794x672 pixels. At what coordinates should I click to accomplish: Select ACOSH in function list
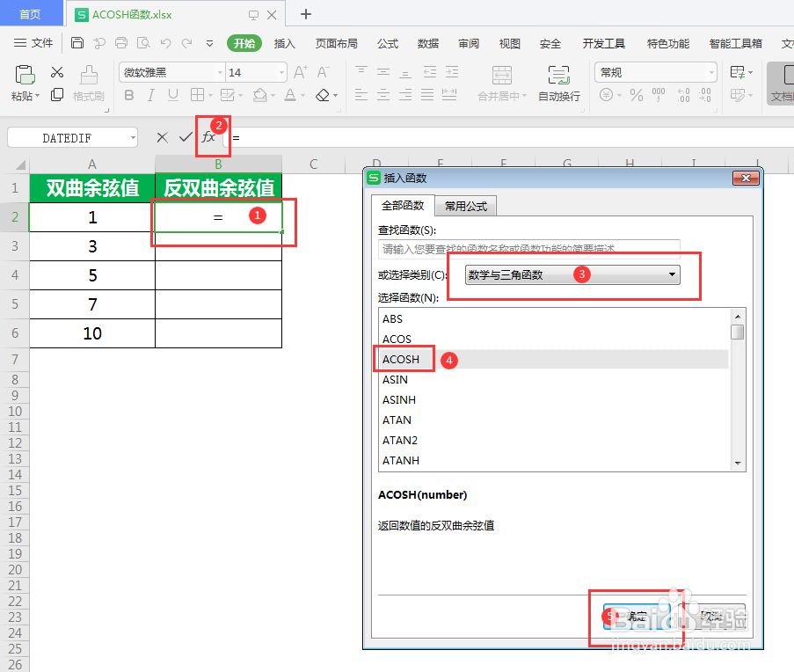[555, 359]
